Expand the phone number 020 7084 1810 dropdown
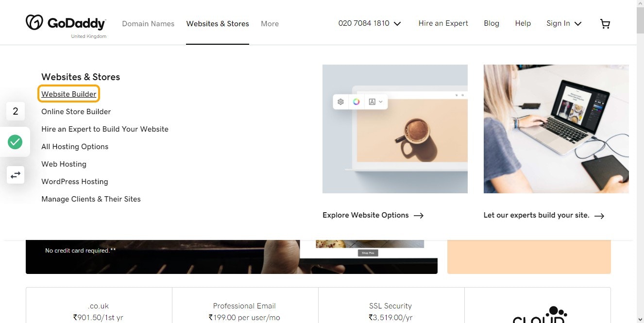The width and height of the screenshot is (644, 323). (397, 24)
